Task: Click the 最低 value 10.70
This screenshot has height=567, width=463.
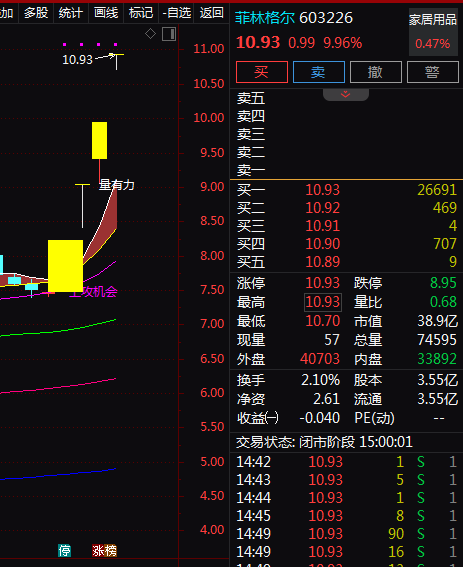Action: coord(323,321)
